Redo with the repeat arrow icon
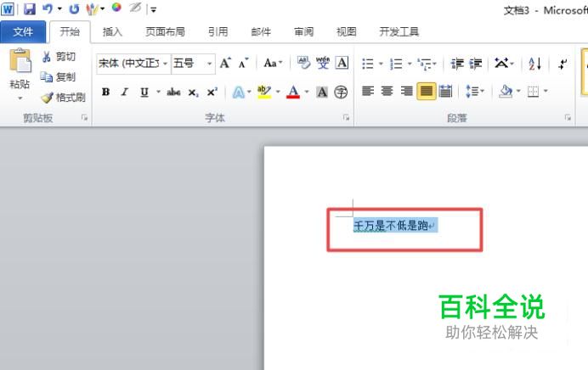This screenshot has height=370, width=588. pyautogui.click(x=74, y=8)
